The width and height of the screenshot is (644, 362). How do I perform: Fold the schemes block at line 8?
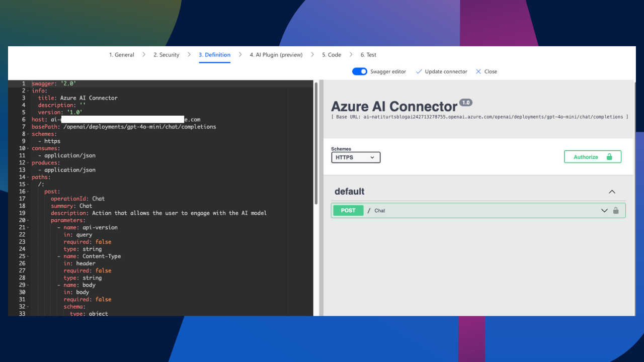[x=28, y=134]
